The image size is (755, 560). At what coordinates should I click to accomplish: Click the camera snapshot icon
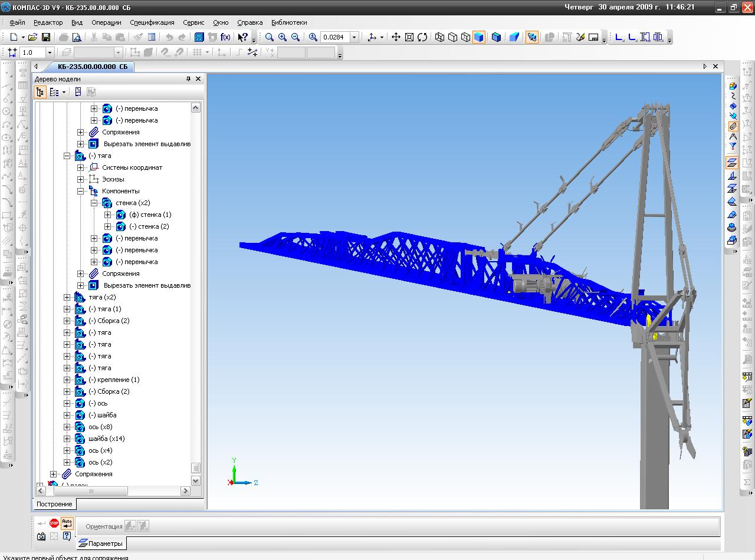coord(41,536)
